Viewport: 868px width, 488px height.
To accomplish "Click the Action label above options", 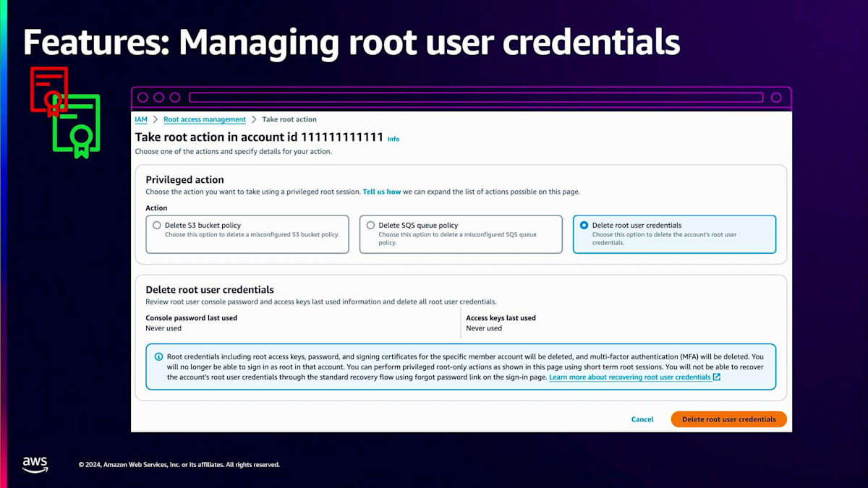I will 156,208.
